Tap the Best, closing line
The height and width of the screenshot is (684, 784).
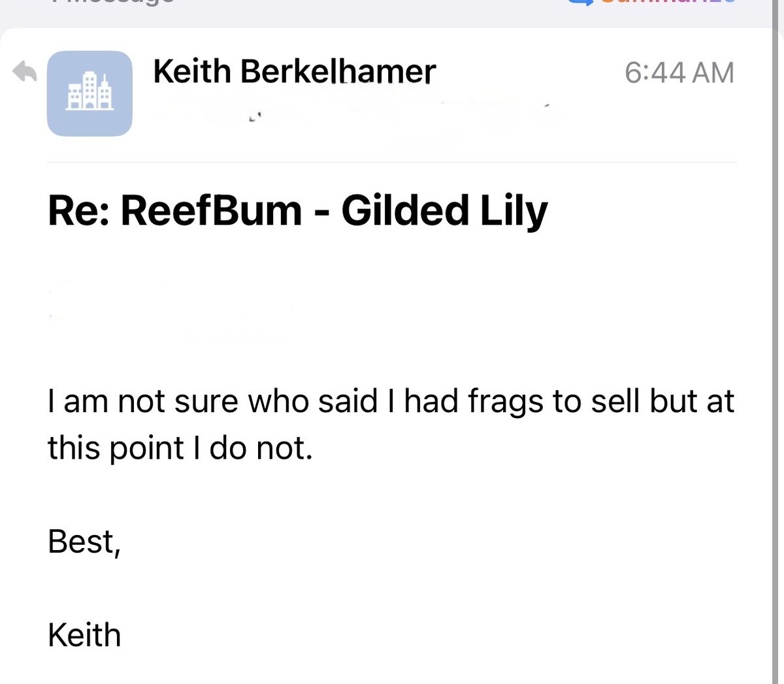pyautogui.click(x=84, y=542)
